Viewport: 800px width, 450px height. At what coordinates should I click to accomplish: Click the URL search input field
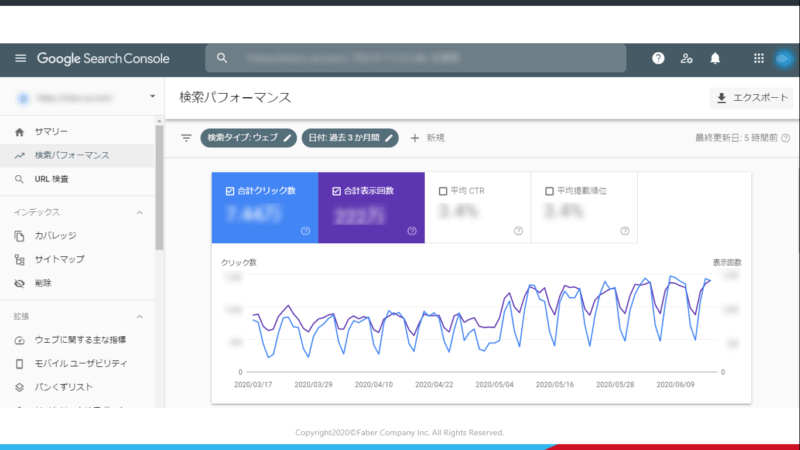[x=415, y=59]
